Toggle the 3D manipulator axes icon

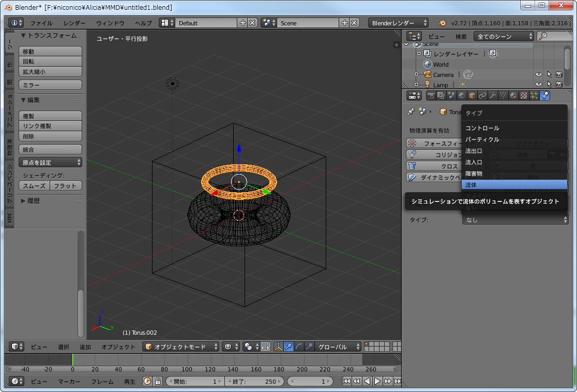279,347
